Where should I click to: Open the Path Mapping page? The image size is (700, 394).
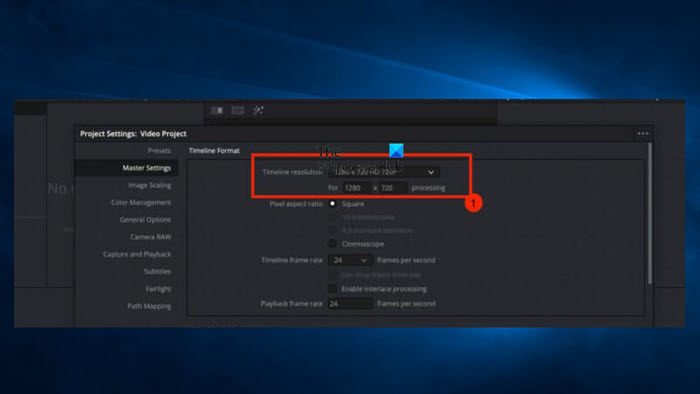tap(149, 306)
